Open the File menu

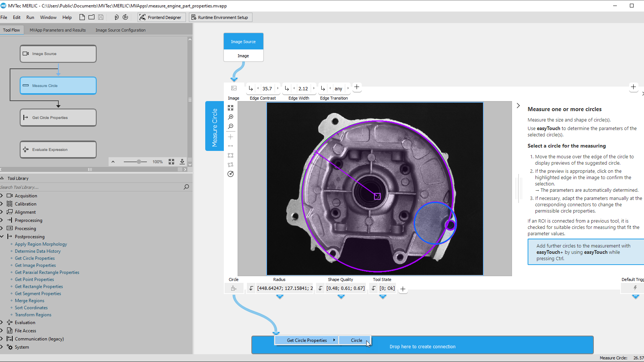click(x=4, y=17)
